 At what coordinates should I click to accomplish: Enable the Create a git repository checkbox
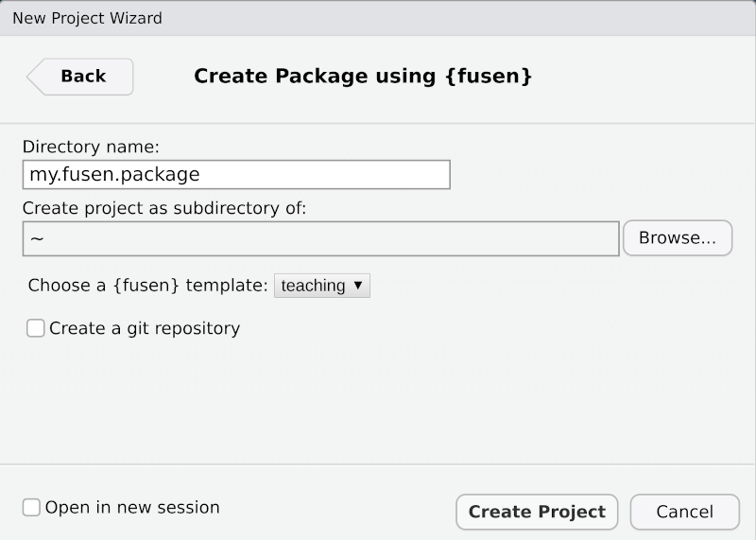click(36, 328)
